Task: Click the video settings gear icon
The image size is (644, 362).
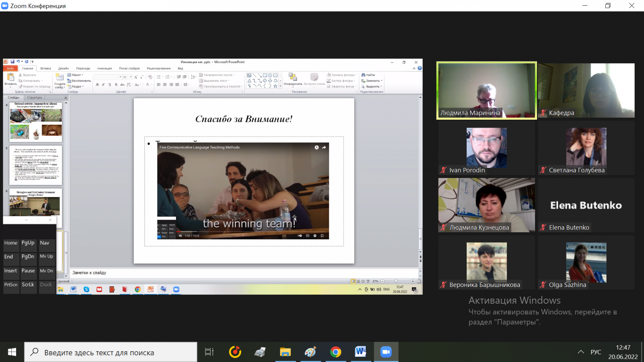Action: 315,235
